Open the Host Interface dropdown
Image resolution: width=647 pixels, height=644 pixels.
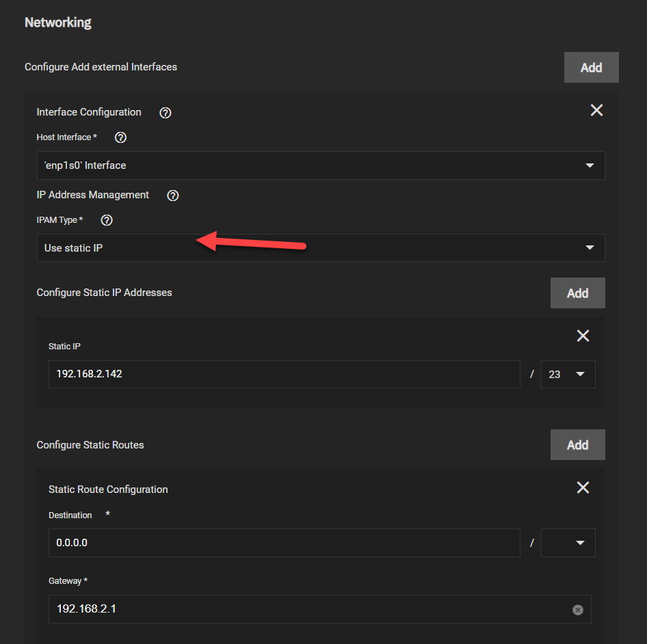pyautogui.click(x=321, y=165)
